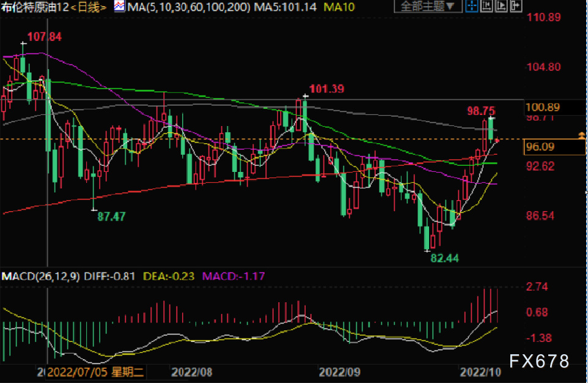Click the purple MACD:-1.17 value

coord(233,277)
